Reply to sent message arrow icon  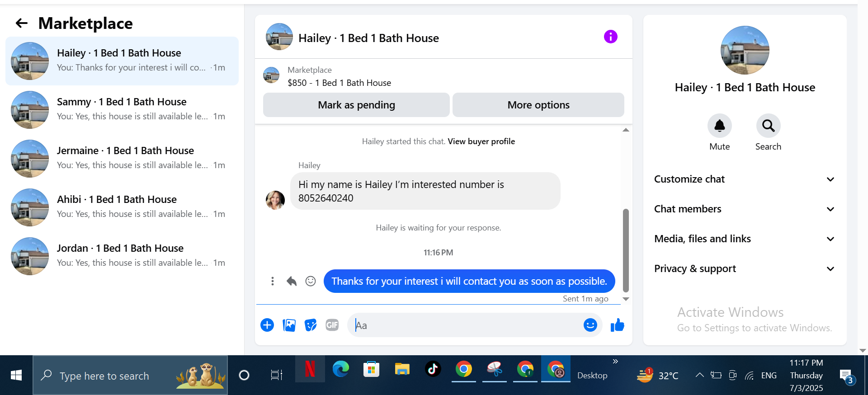tap(292, 281)
